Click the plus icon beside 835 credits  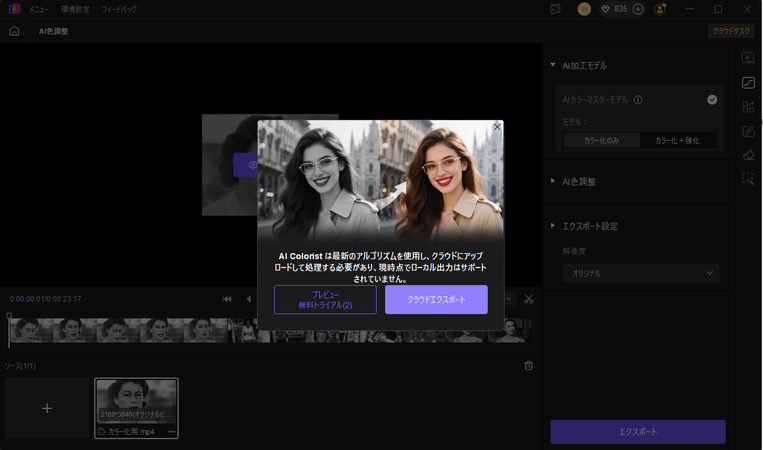click(x=638, y=9)
